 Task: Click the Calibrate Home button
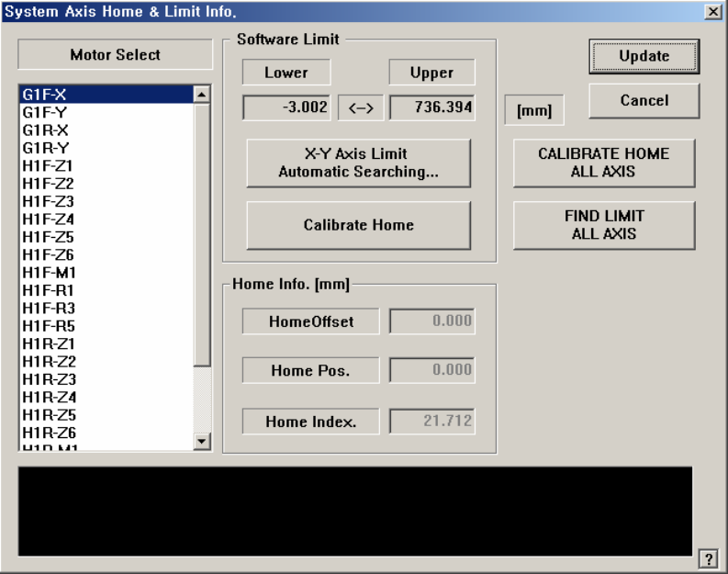click(358, 225)
